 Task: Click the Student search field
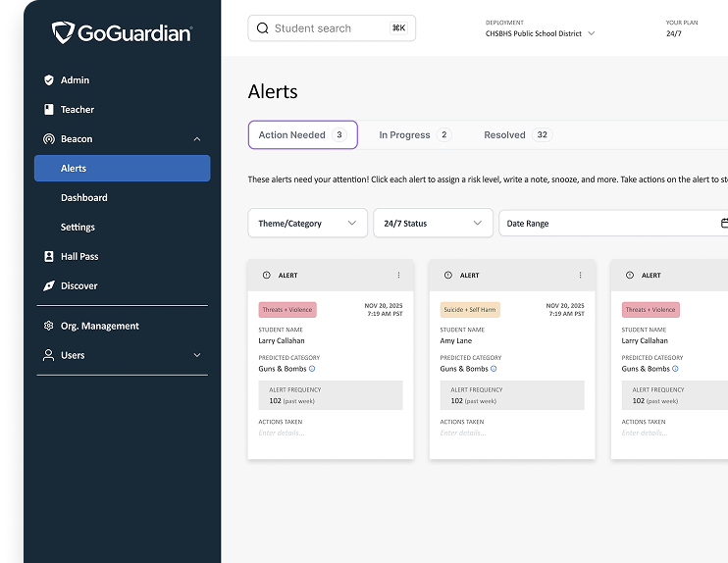(x=332, y=28)
